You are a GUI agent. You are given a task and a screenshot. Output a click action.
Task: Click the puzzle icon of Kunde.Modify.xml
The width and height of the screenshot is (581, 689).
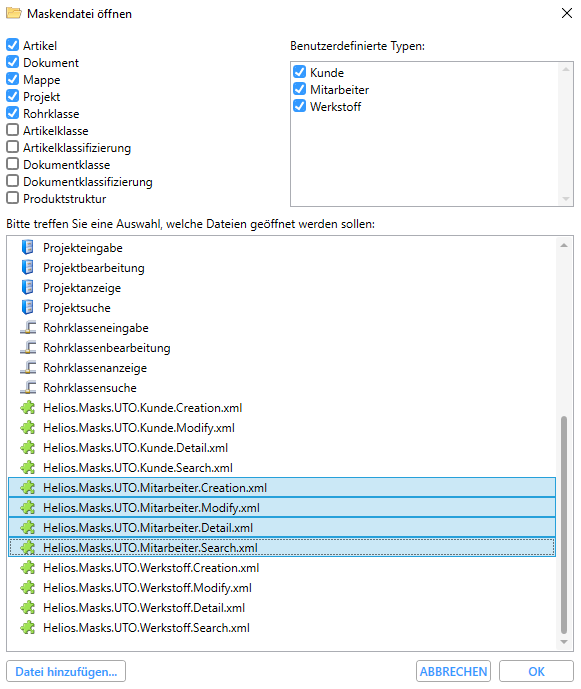[28, 428]
